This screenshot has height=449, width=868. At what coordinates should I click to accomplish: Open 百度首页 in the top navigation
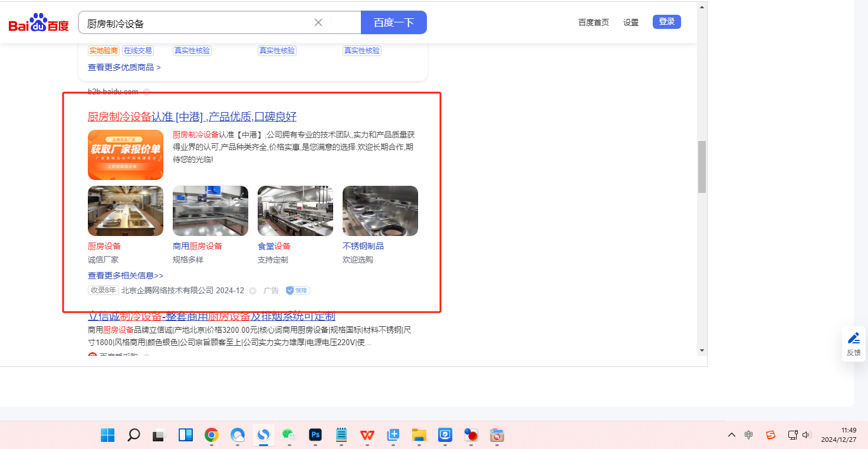(593, 22)
